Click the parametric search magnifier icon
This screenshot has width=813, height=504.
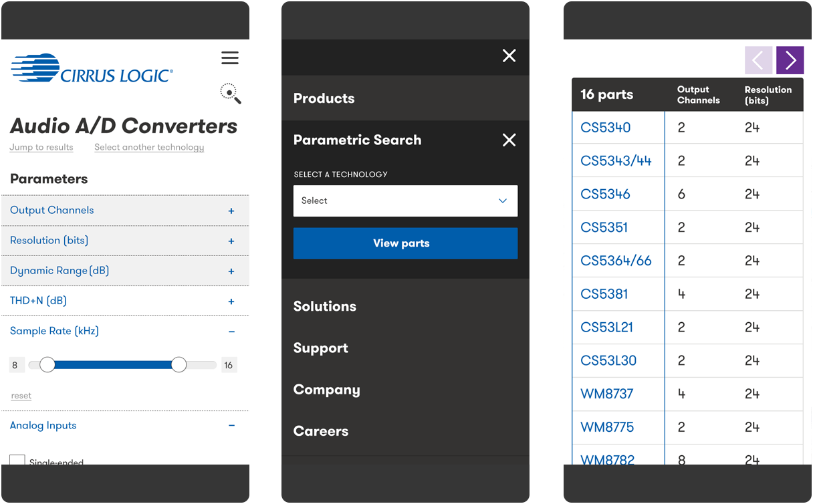[x=231, y=94]
